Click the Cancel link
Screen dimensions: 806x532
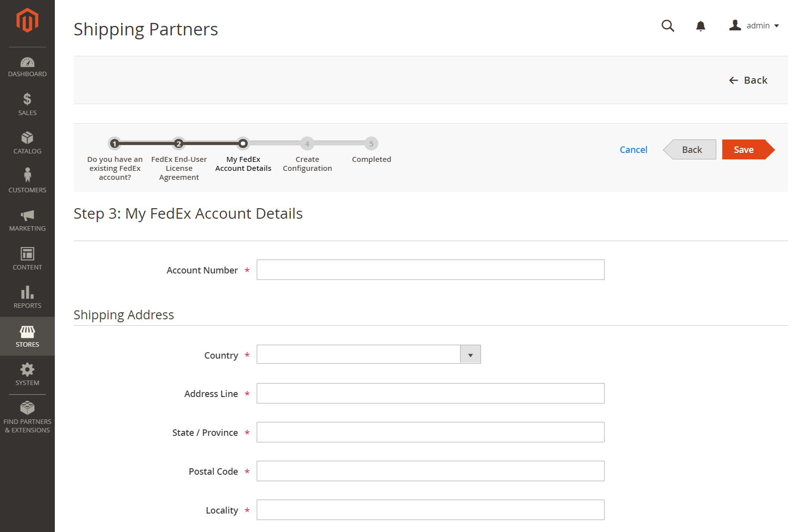pyautogui.click(x=633, y=149)
